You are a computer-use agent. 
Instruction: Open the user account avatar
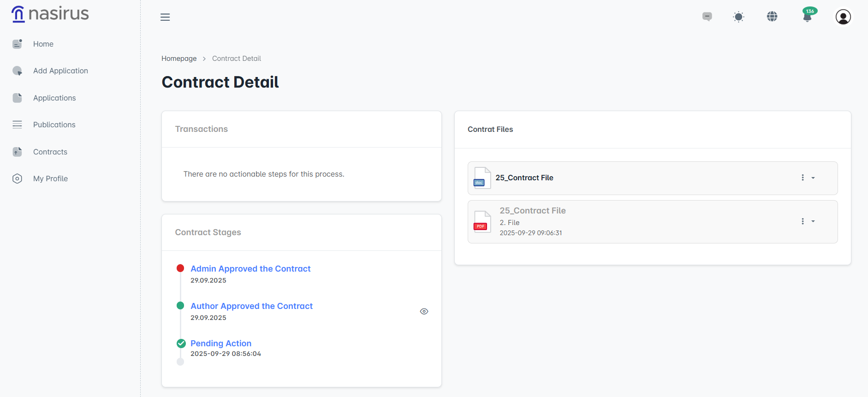pyautogui.click(x=843, y=17)
